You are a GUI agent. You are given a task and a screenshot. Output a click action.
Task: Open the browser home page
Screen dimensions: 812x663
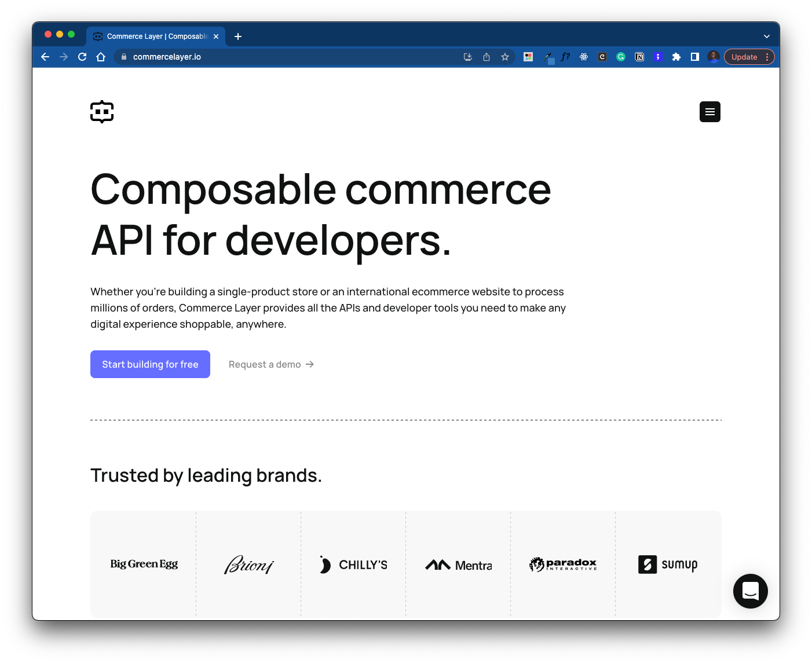click(x=101, y=57)
